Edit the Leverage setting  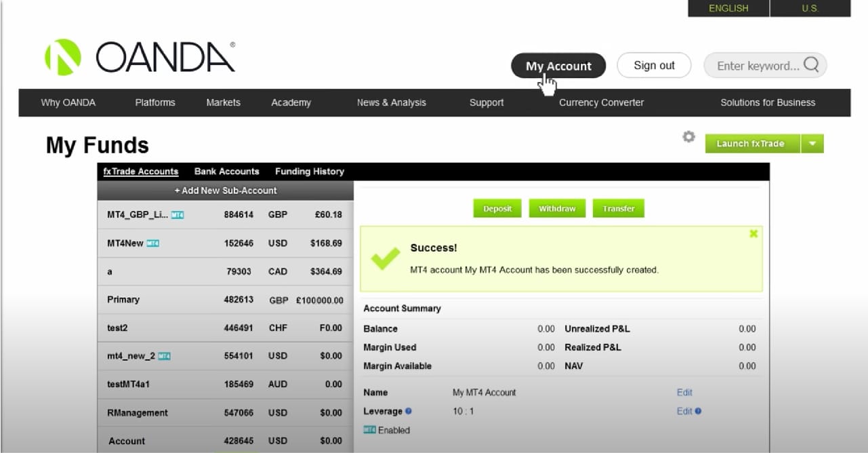point(684,411)
